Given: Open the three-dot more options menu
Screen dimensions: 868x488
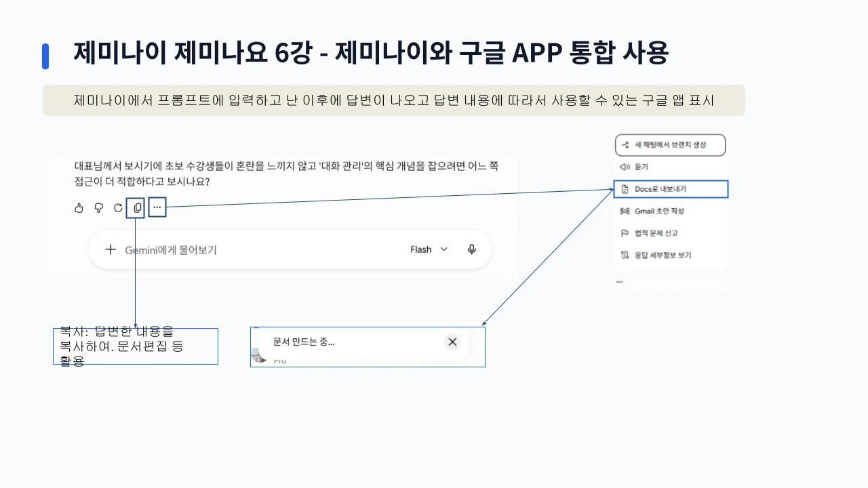Looking at the screenshot, I should click(157, 207).
